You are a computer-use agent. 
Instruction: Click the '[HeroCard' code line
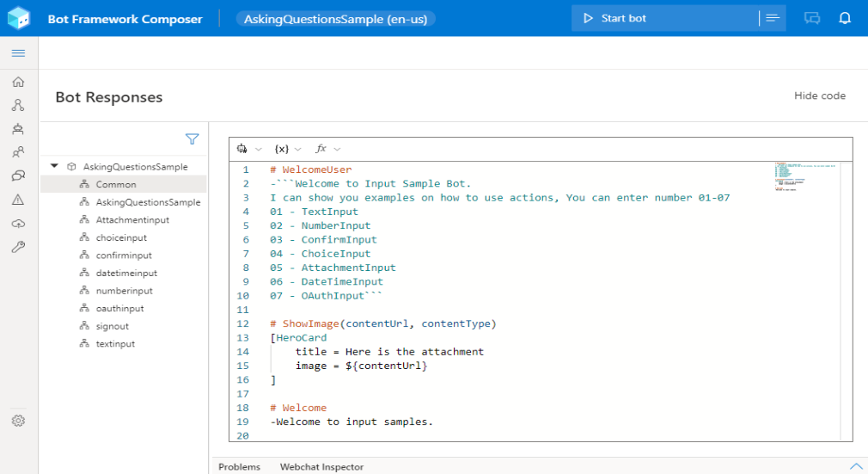point(298,337)
